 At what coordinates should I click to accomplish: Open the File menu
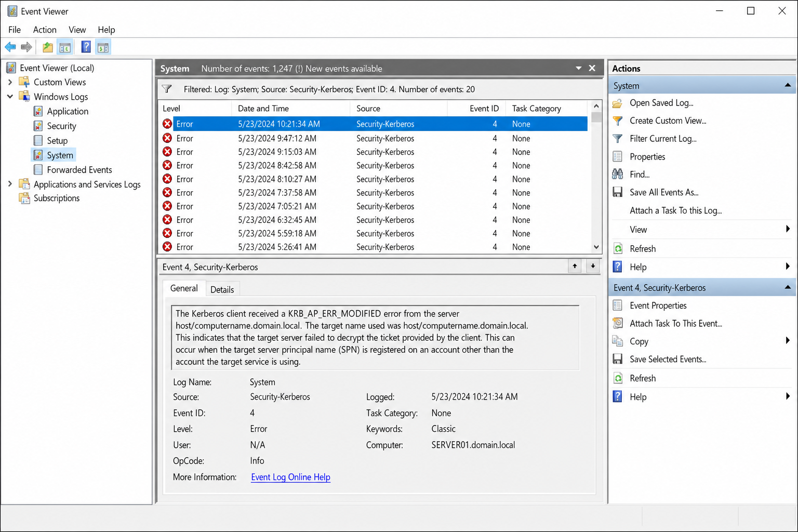15,30
